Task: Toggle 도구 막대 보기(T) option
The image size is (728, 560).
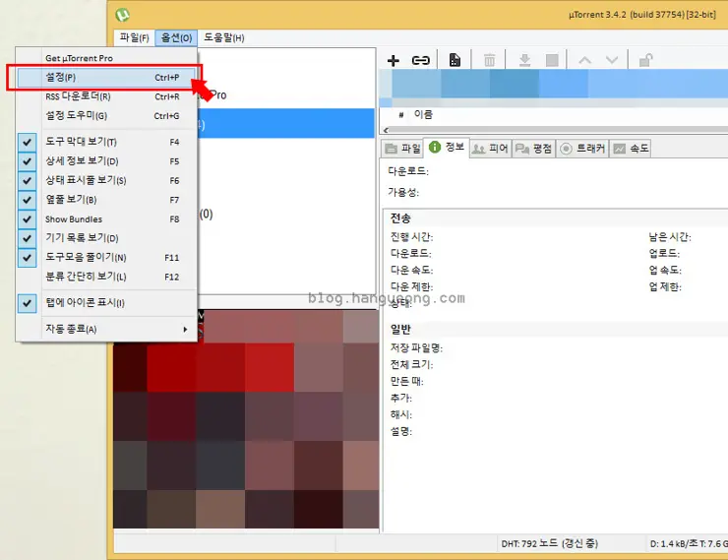Action: pos(106,142)
